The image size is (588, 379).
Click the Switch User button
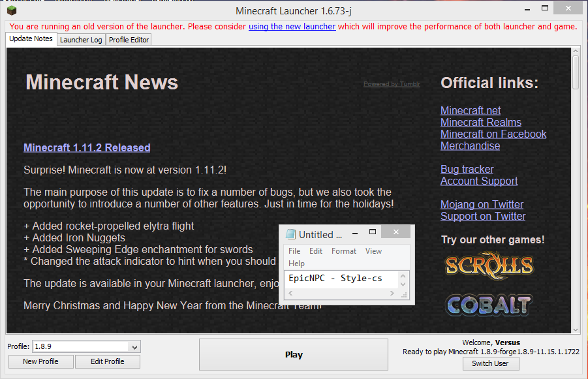click(x=491, y=363)
